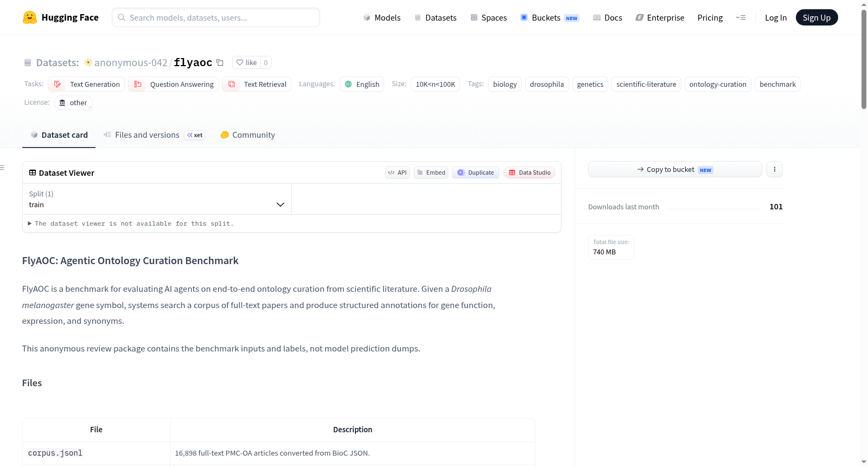Click the scientific-literature tag
This screenshot has width=868, height=467.
click(x=646, y=84)
